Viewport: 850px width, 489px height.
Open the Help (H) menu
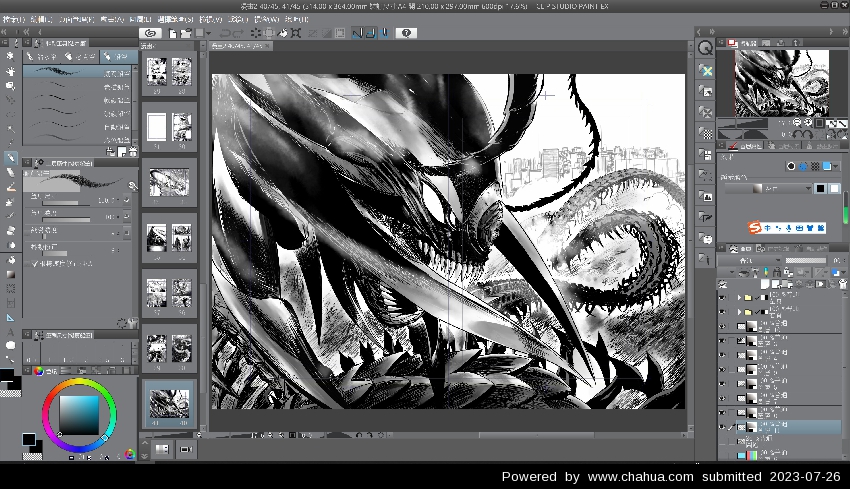coord(297,19)
